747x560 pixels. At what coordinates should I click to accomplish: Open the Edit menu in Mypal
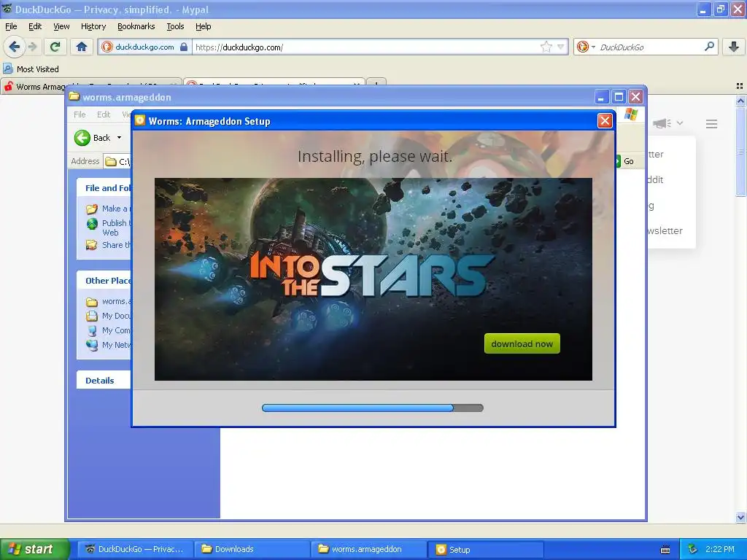pyautogui.click(x=35, y=26)
